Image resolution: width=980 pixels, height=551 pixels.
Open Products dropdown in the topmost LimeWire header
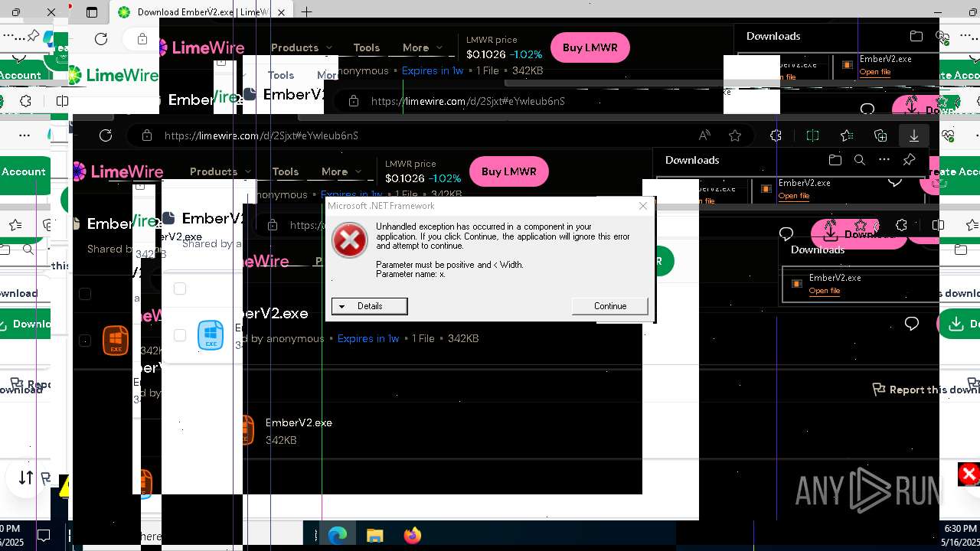[301, 47]
